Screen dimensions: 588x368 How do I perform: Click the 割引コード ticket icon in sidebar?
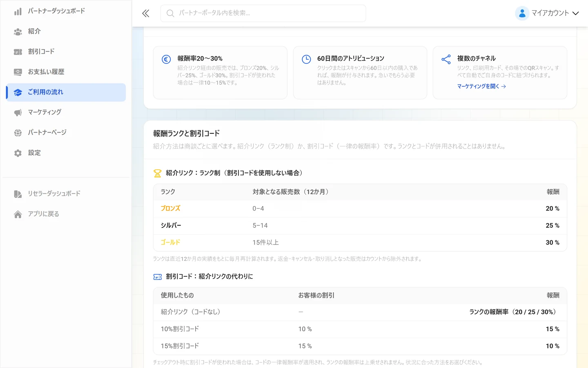point(18,52)
